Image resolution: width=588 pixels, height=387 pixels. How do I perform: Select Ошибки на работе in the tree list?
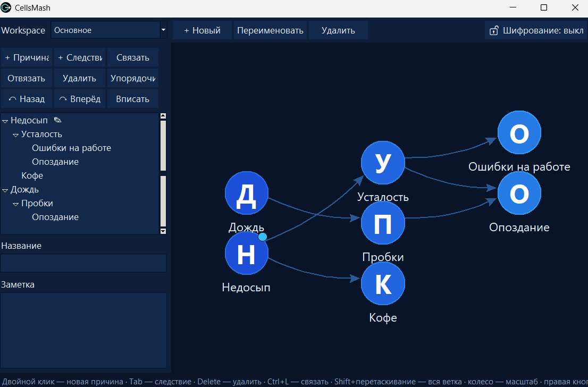pyautogui.click(x=71, y=148)
